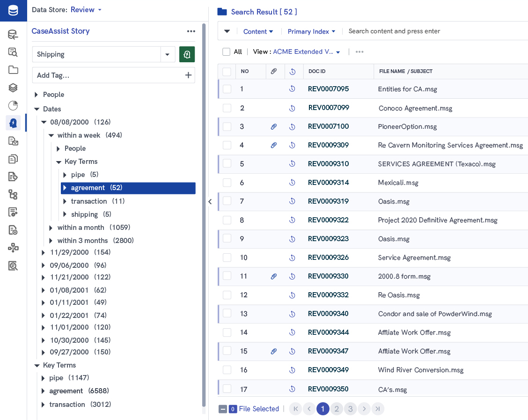Open the ellipsis menu next to CaseAssist Story
Image resolution: width=528 pixels, height=420 pixels.
point(191,31)
